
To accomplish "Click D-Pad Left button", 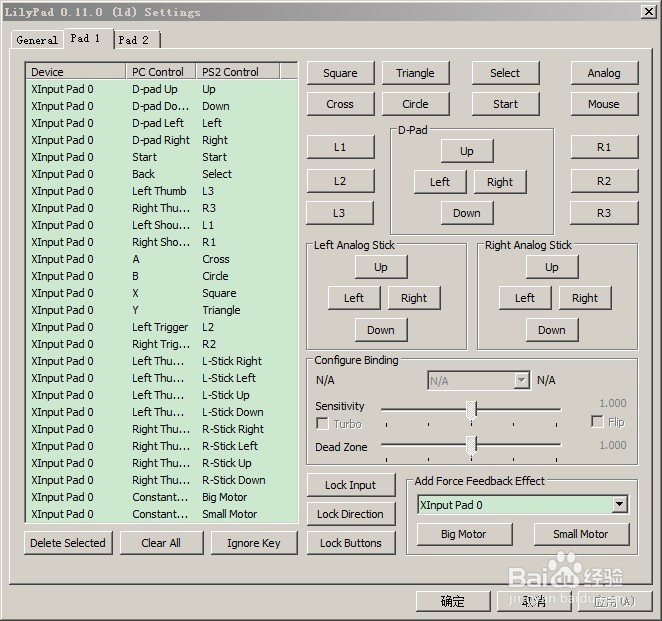I will pyautogui.click(x=440, y=182).
